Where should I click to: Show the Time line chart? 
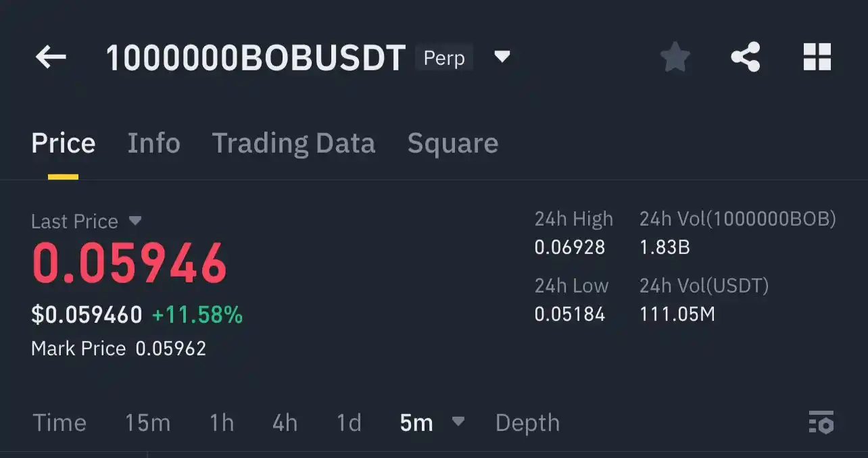pos(59,423)
